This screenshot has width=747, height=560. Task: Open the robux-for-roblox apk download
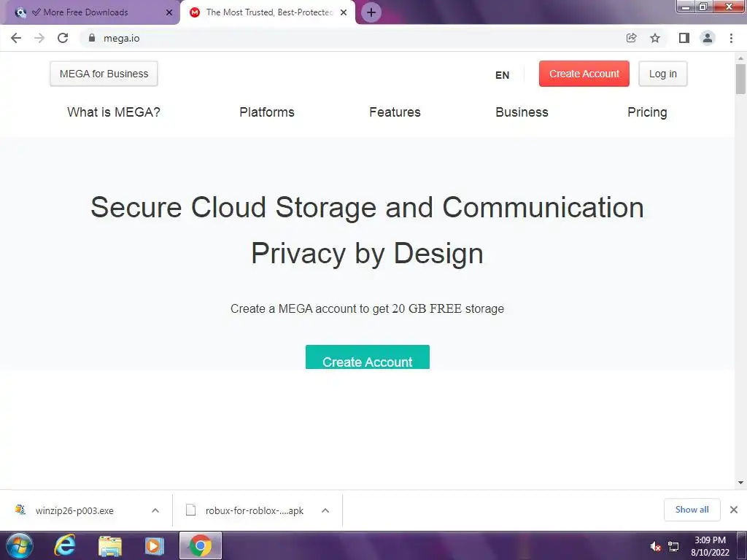(x=255, y=510)
